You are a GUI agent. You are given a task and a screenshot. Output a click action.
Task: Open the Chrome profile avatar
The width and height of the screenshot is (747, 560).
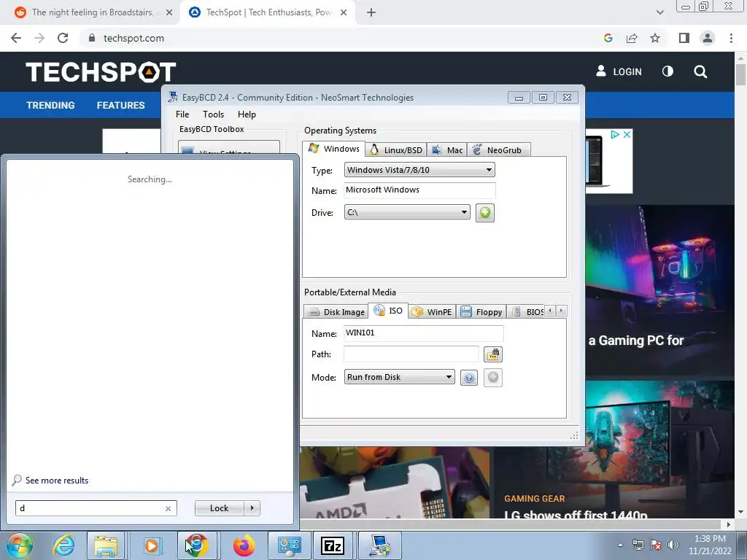point(708,38)
